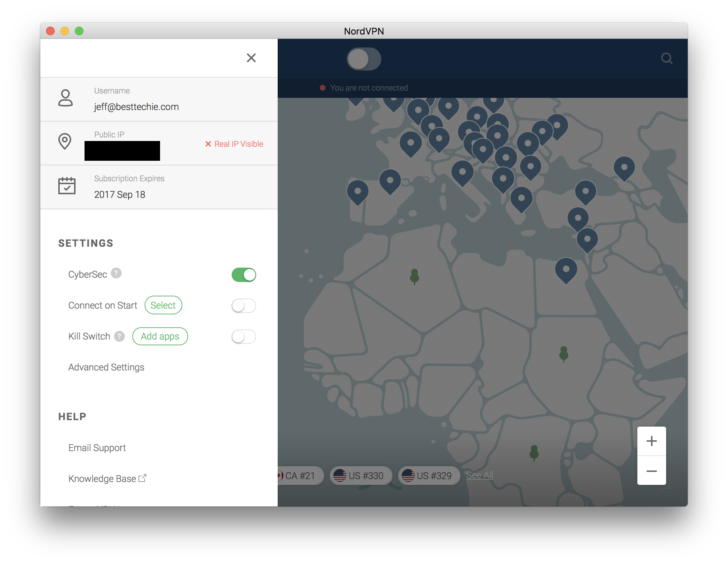Click See All servers link
Viewport: 728px width, 564px height.
click(x=479, y=475)
